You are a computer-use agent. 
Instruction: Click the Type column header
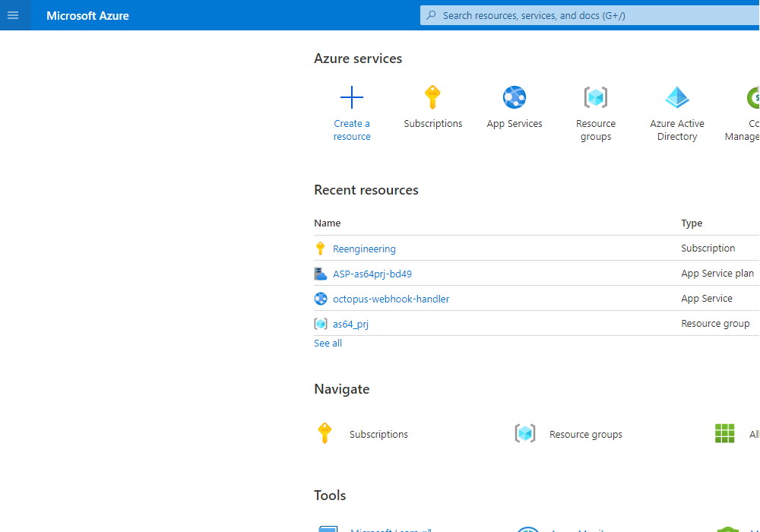[x=692, y=223]
